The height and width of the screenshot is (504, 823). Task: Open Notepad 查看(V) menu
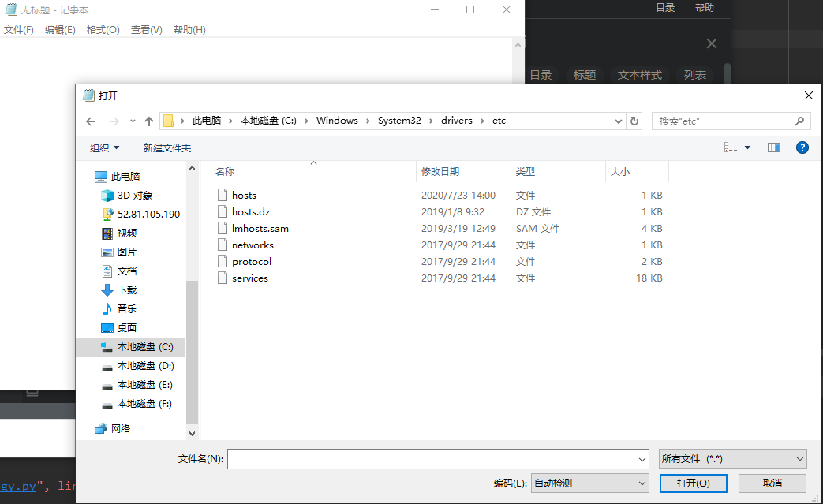pyautogui.click(x=147, y=30)
